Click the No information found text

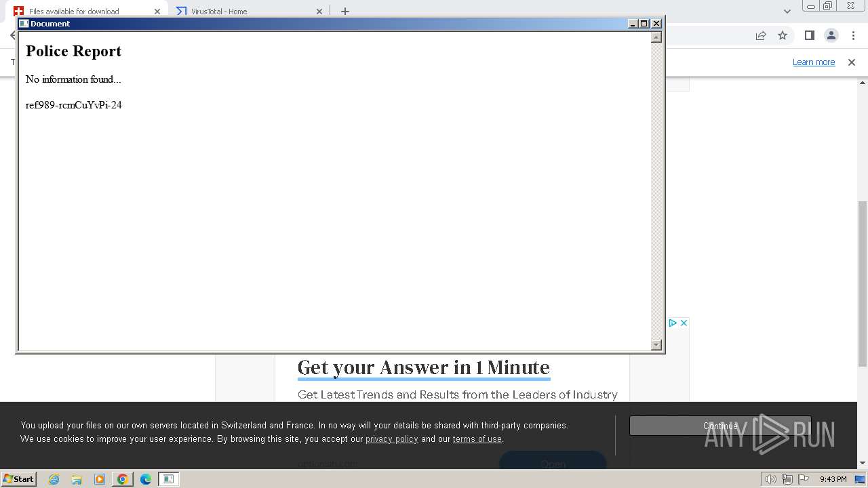pyautogui.click(x=73, y=79)
